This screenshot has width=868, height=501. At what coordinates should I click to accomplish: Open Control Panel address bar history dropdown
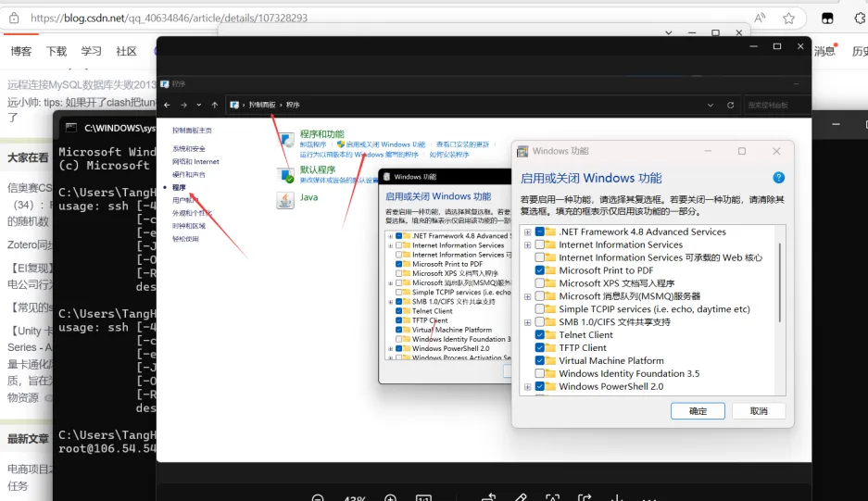tap(711, 105)
